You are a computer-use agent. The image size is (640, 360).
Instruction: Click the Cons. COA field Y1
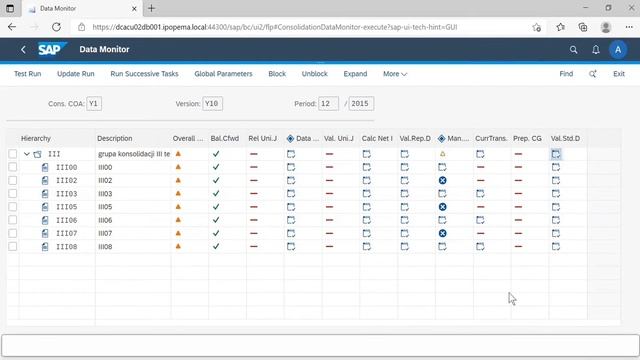click(94, 104)
